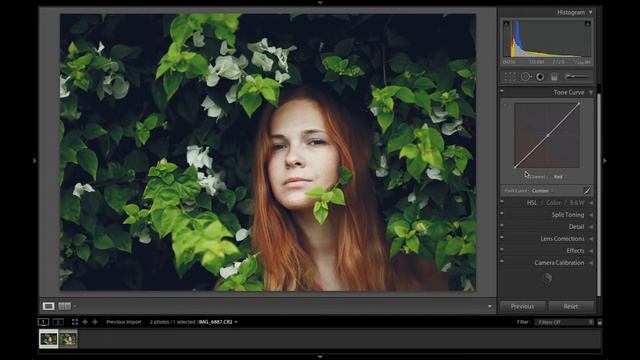Click the panel end ornament mark
The height and width of the screenshot is (360, 640).
(547, 278)
